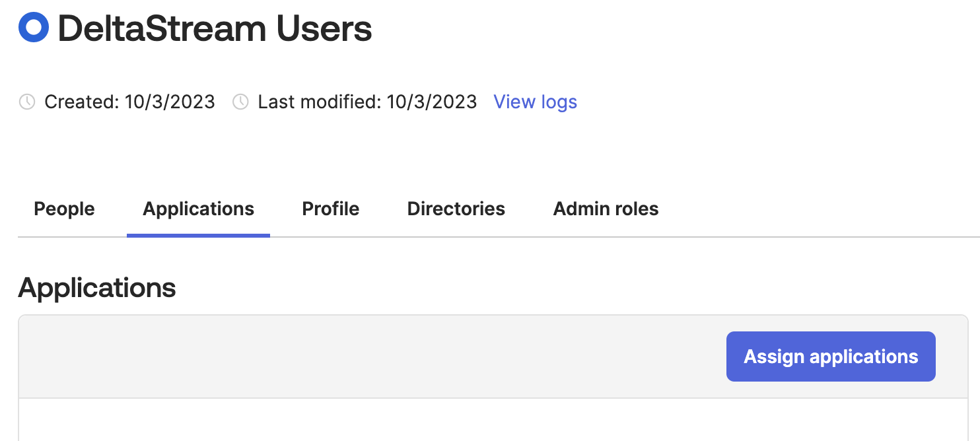980x441 pixels.
Task: Click the blue underline beneath Applications tab
Action: [198, 235]
